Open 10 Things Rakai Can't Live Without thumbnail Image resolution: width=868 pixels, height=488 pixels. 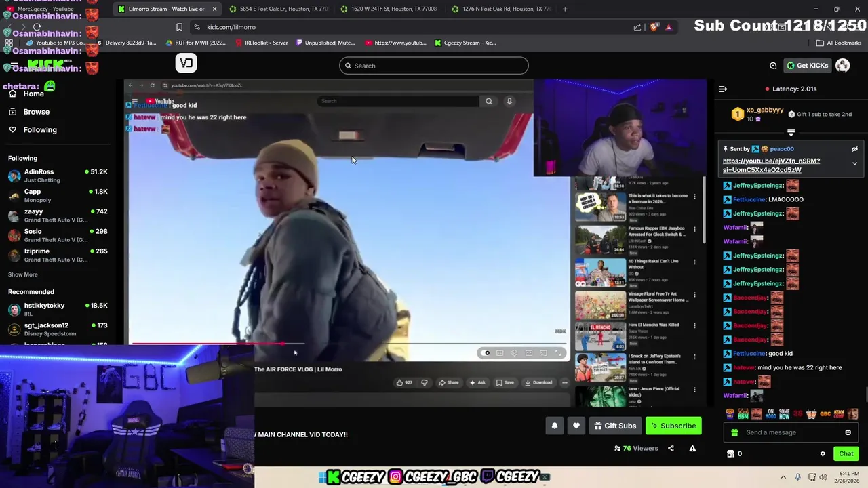tap(600, 272)
